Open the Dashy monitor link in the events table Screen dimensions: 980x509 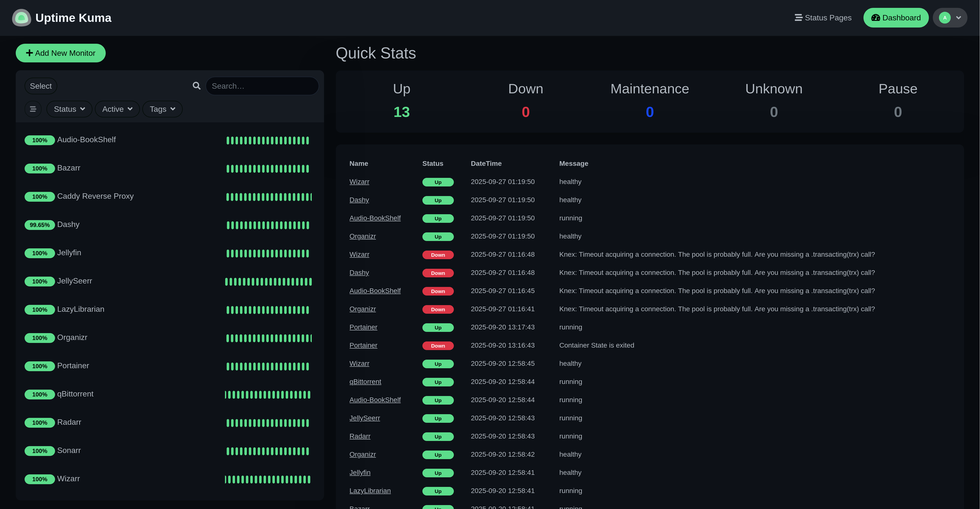359,199
